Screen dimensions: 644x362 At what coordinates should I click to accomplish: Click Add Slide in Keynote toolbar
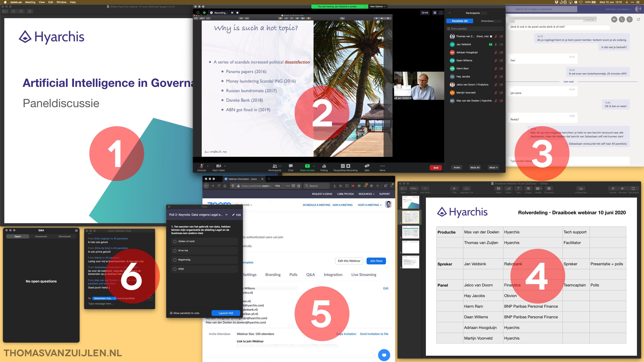point(425,189)
